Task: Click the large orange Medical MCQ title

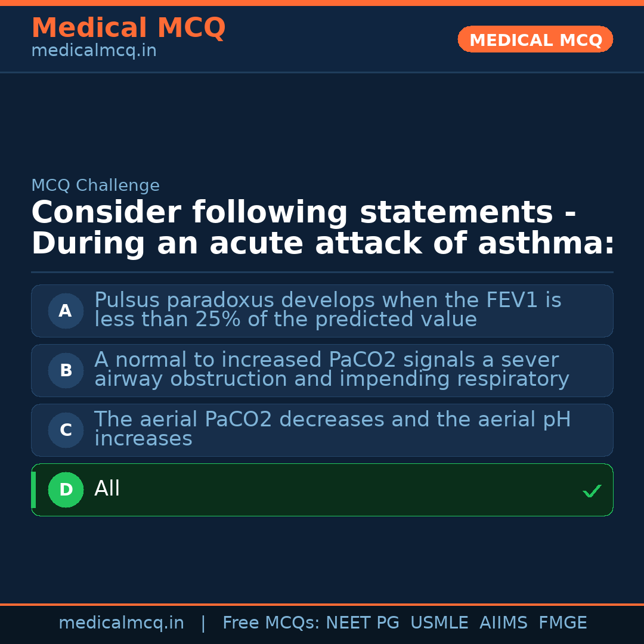Action: pyautogui.click(x=128, y=28)
